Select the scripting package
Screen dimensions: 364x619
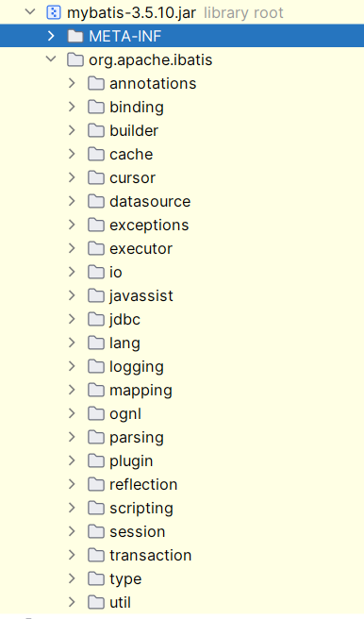(141, 508)
